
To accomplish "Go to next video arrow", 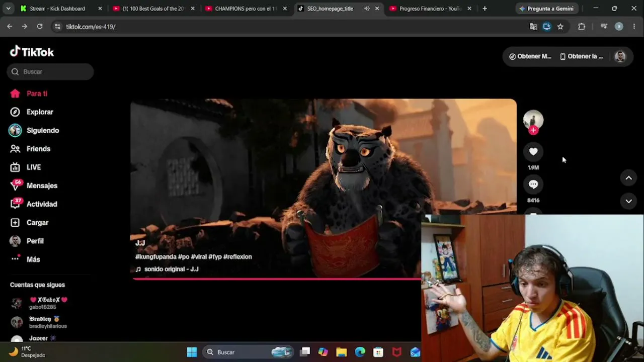I will point(628,201).
